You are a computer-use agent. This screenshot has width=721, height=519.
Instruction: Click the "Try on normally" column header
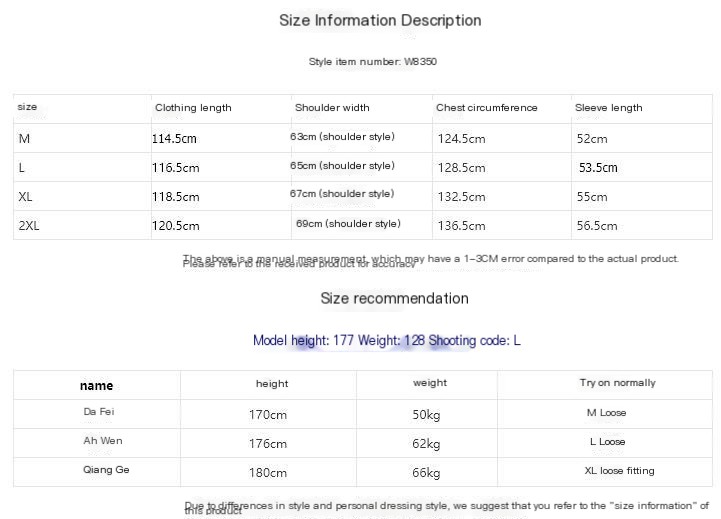point(617,383)
